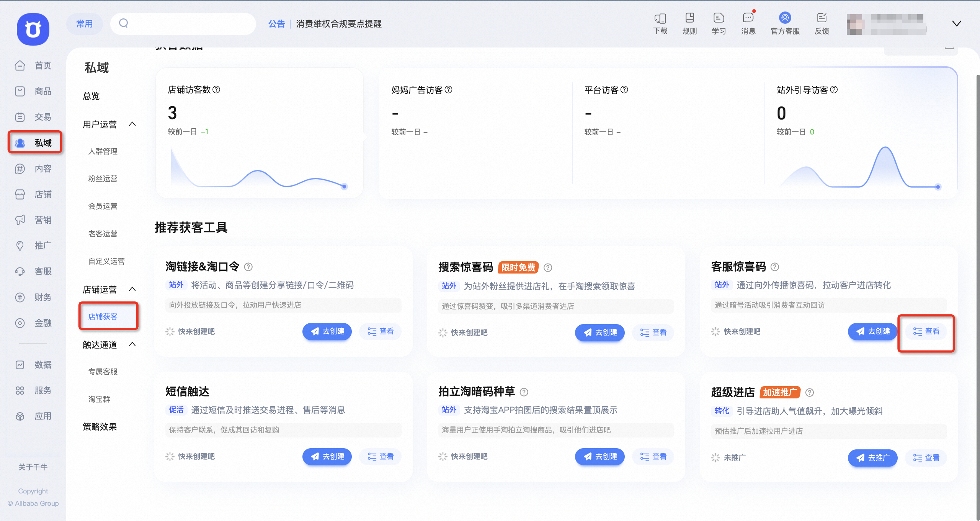Click help icon beside 超级进店
This screenshot has width=980, height=521.
[x=810, y=393]
